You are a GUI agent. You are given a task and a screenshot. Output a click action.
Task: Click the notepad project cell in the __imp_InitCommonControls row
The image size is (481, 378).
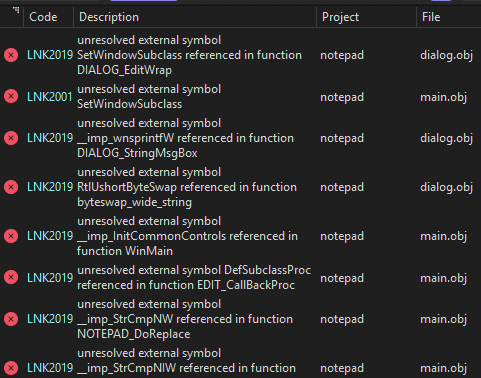(342, 236)
